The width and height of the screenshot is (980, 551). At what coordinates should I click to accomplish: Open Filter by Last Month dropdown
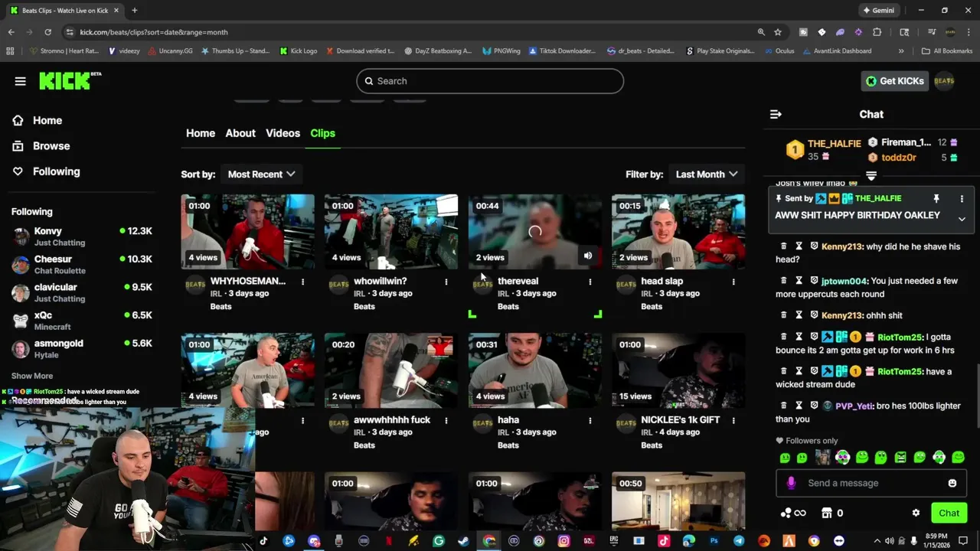[x=706, y=174]
